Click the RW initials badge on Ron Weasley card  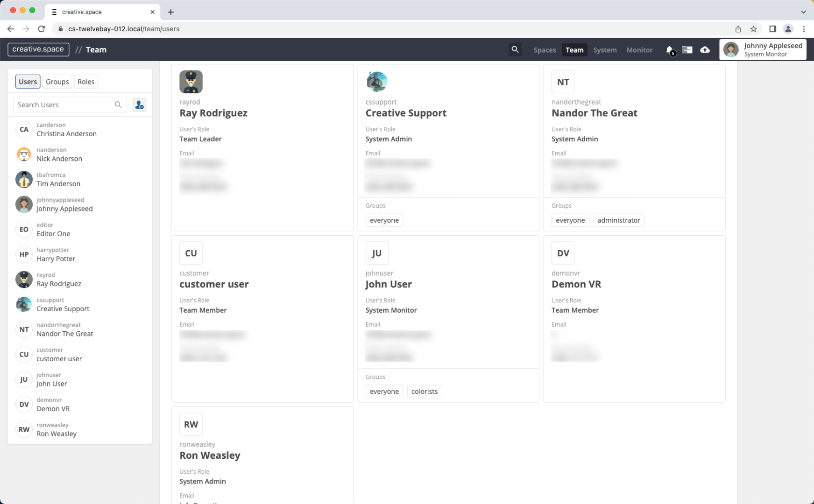coord(191,424)
